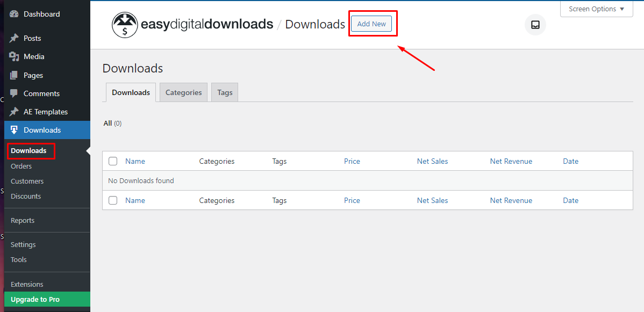Click the Add New button
The width and height of the screenshot is (644, 312).
371,24
